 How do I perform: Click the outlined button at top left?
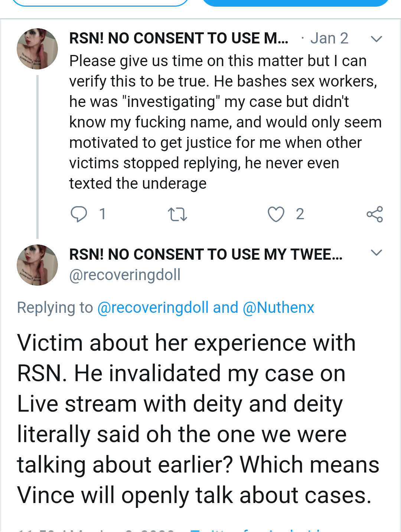[101, 3]
